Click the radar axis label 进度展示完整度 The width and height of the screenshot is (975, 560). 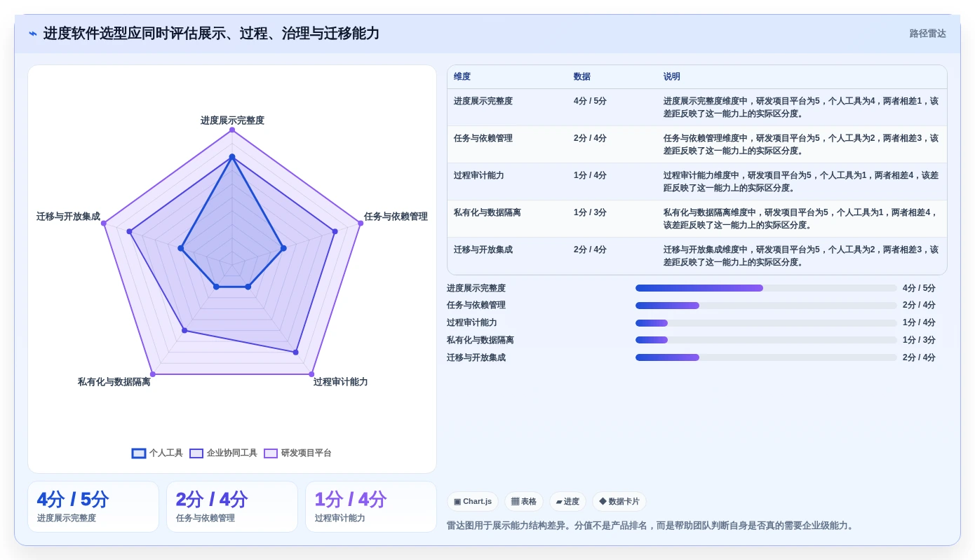point(232,121)
